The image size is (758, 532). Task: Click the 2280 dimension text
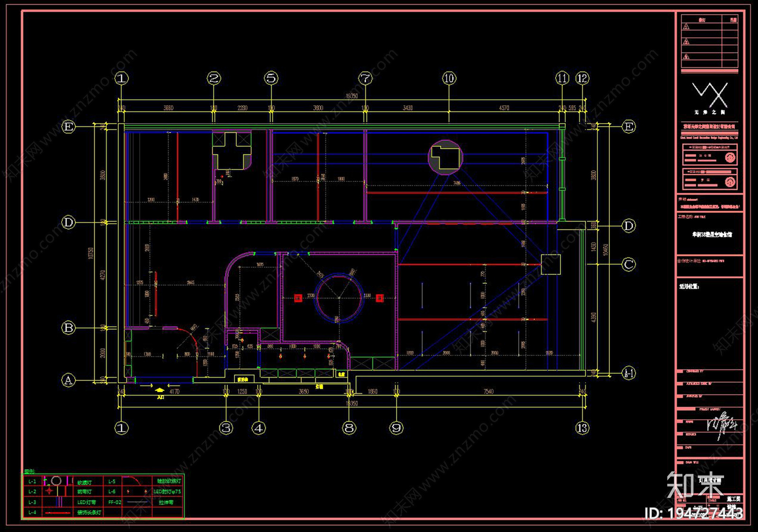(243, 108)
